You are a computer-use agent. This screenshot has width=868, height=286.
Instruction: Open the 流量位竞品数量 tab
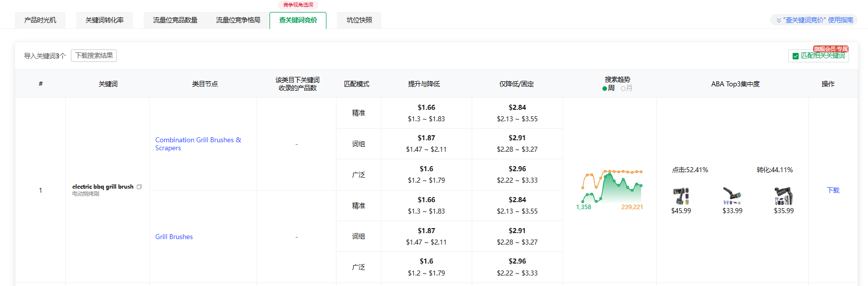pyautogui.click(x=175, y=20)
